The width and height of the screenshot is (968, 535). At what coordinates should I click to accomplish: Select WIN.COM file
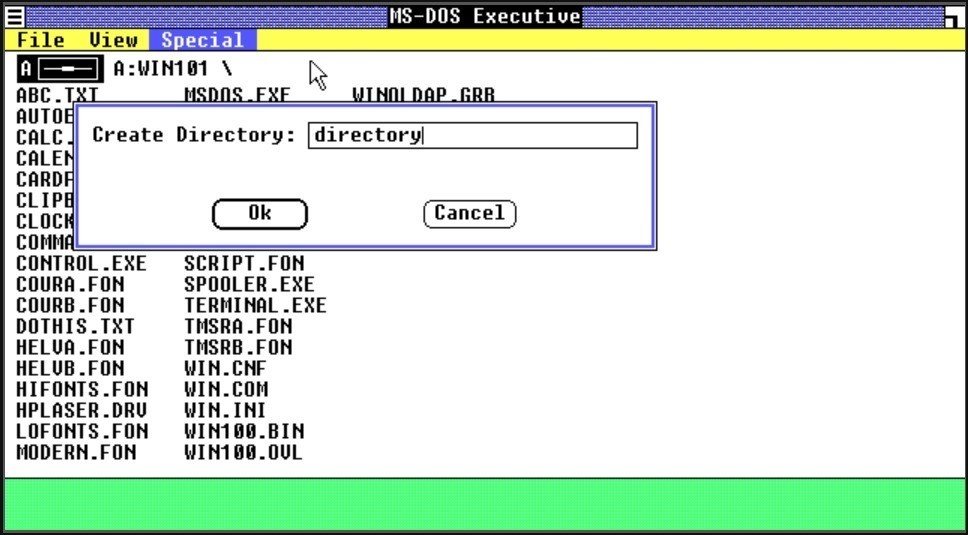point(226,389)
